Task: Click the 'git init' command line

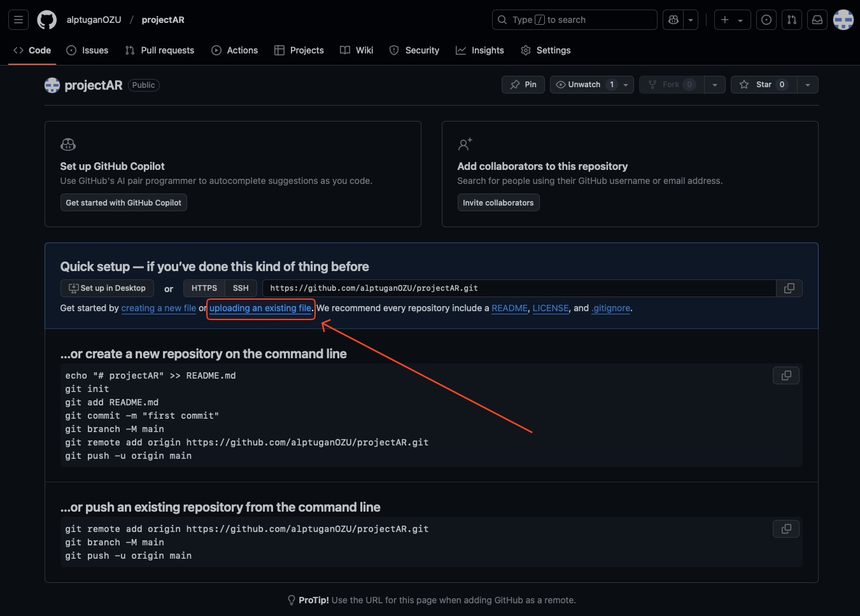Action: (87, 389)
